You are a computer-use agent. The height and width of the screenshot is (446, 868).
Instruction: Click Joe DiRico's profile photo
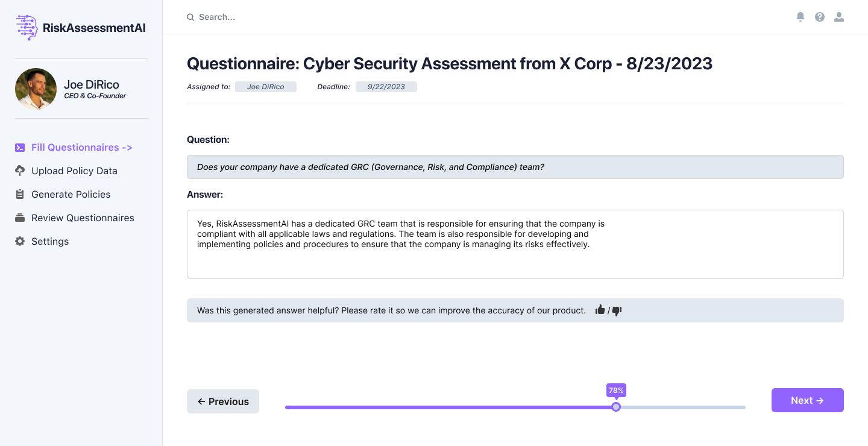(x=36, y=89)
